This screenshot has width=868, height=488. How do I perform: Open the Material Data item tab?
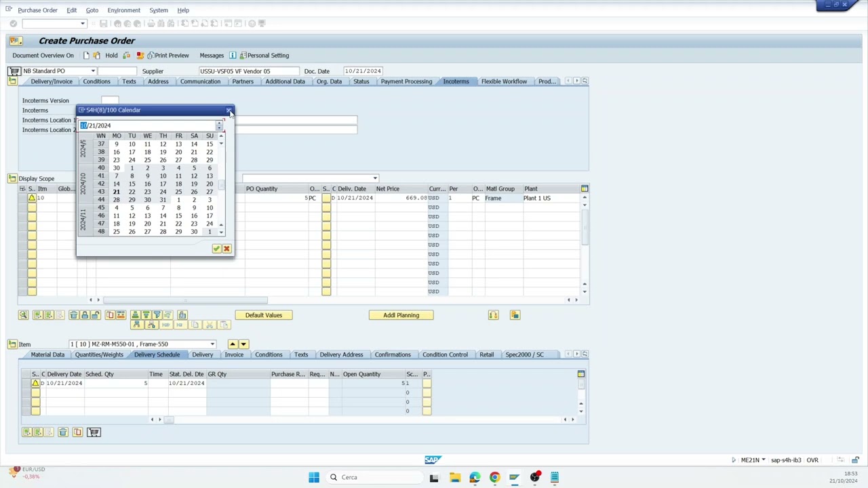[x=47, y=354]
